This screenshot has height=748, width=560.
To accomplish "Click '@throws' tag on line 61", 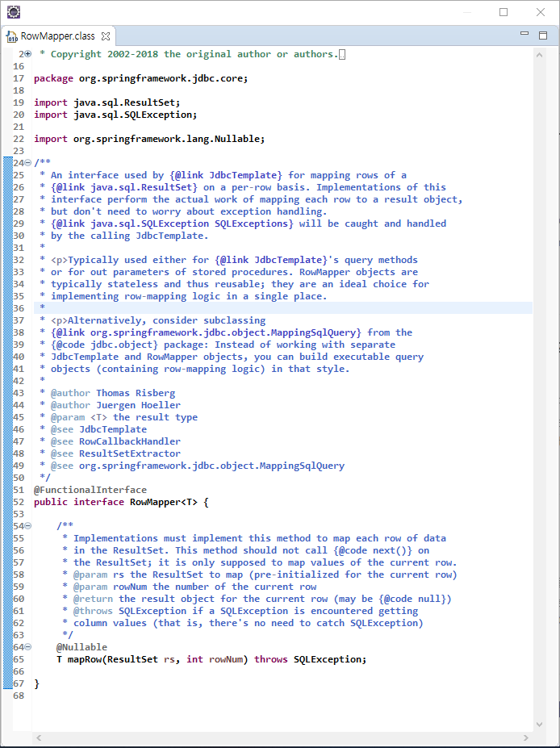I will tap(93, 611).
